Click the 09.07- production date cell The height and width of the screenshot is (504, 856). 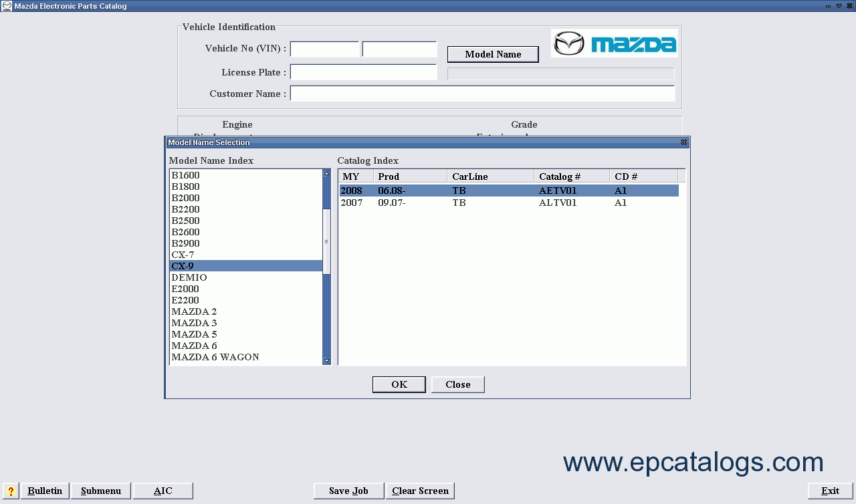[x=392, y=203]
